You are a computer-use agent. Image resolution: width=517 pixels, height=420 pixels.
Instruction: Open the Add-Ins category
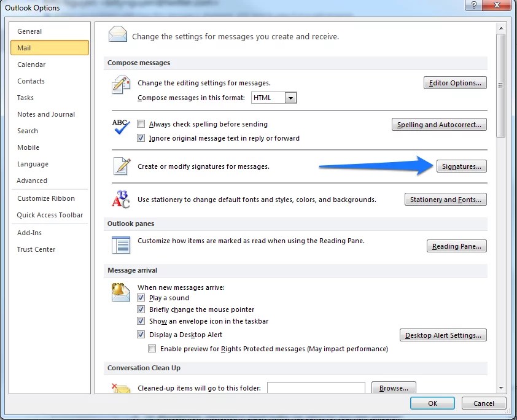[50, 233]
